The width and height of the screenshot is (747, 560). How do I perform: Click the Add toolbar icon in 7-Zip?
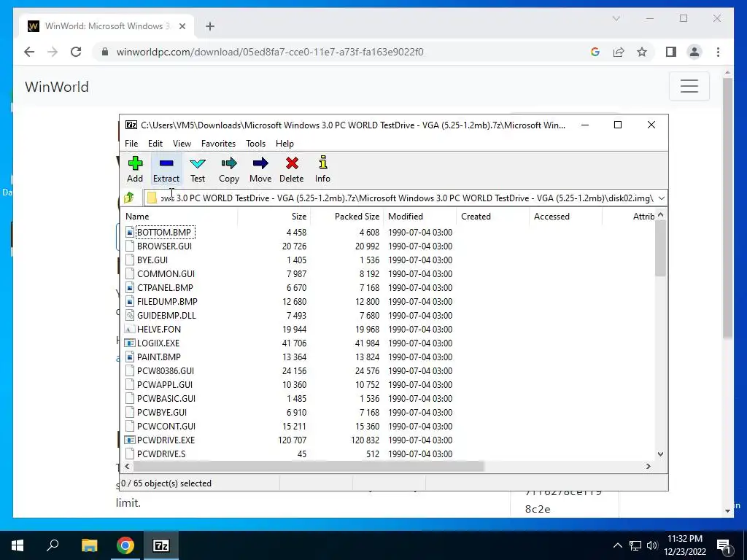click(135, 169)
